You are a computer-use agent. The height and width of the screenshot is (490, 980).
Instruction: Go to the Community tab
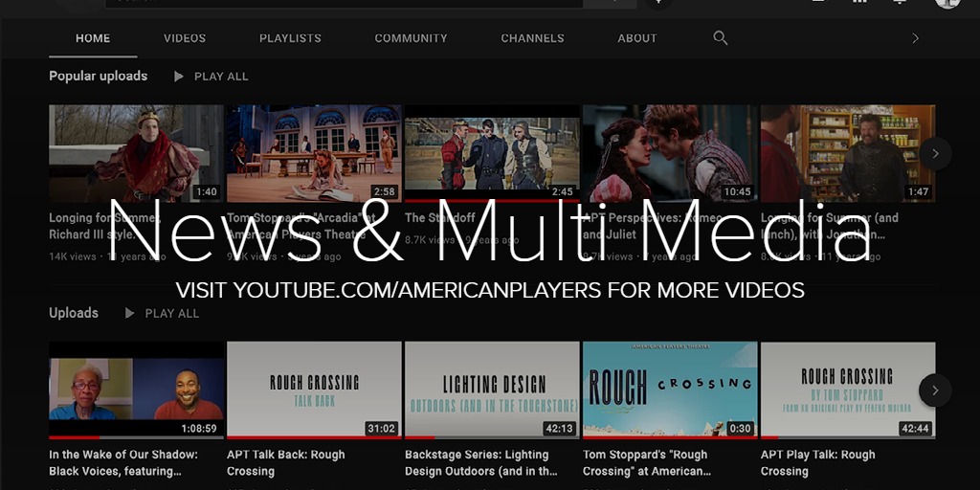pyautogui.click(x=411, y=38)
